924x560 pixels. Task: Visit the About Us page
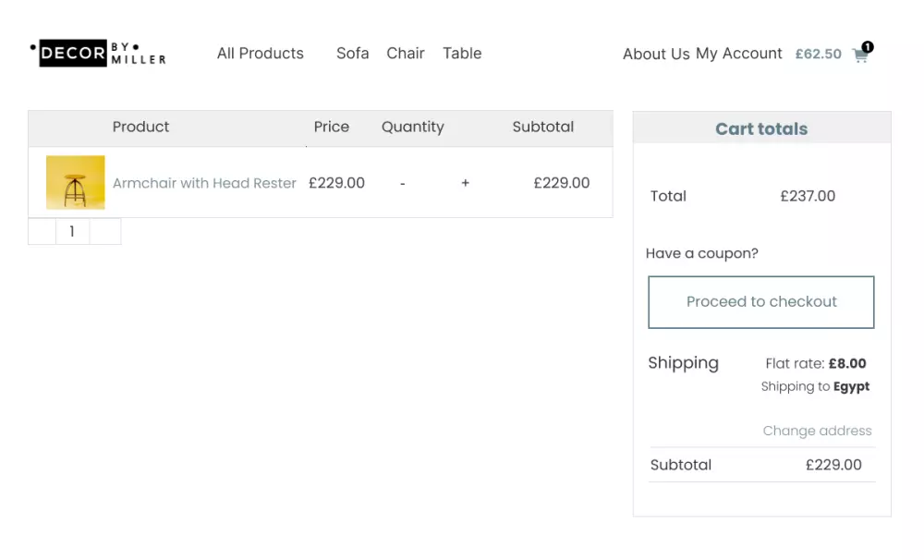[656, 55]
